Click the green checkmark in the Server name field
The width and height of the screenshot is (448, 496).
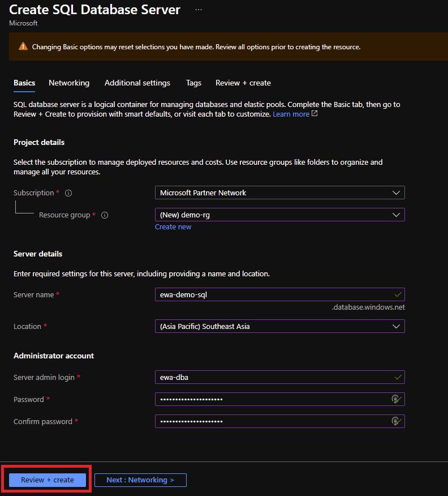[398, 295]
